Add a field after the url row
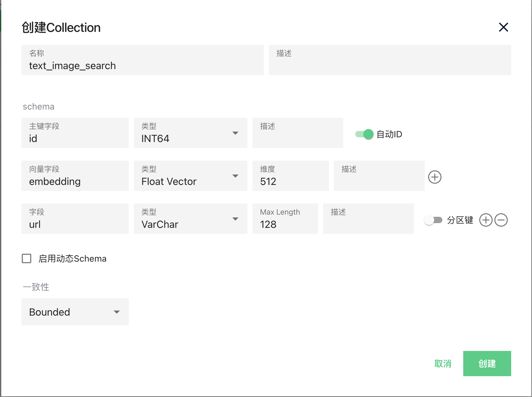Image resolution: width=532 pixels, height=397 pixels. 486,220
